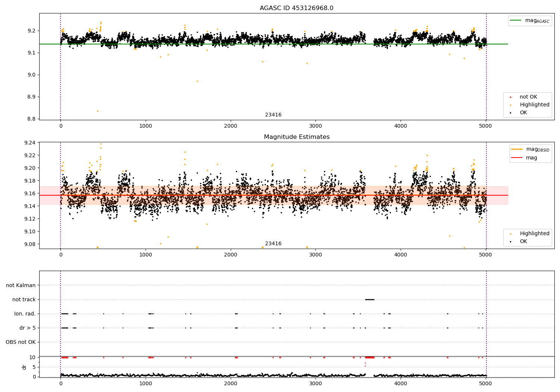
Task: Click y-axis tick '9.0' in AGASC ID plot
Action: 32,75
